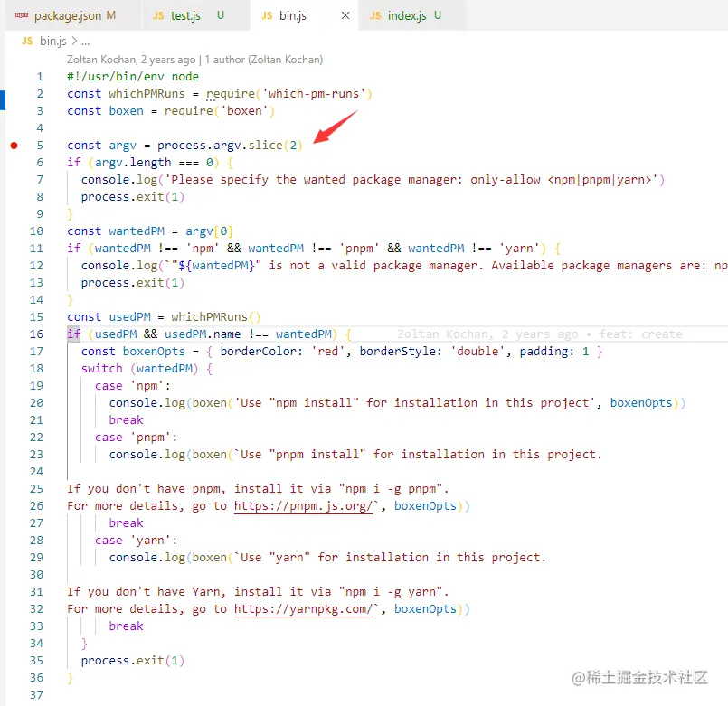
Task: Click 'is not a valid package manager' text
Action: [373, 266]
